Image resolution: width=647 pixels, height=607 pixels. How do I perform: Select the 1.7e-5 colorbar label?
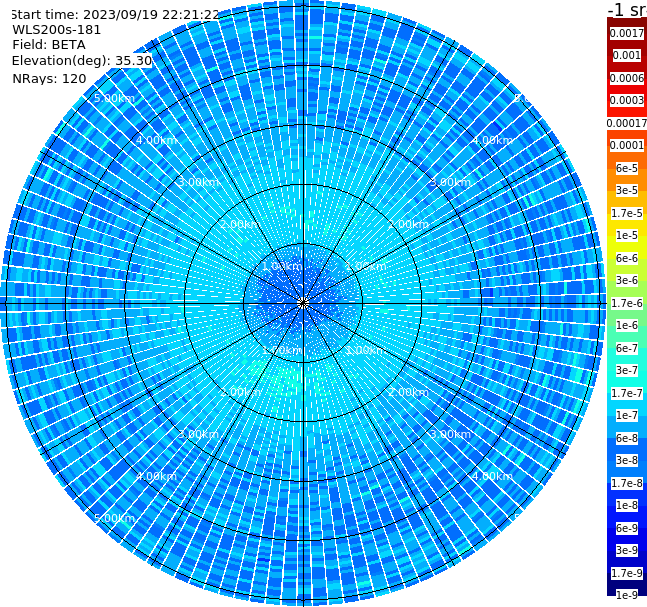(627, 213)
